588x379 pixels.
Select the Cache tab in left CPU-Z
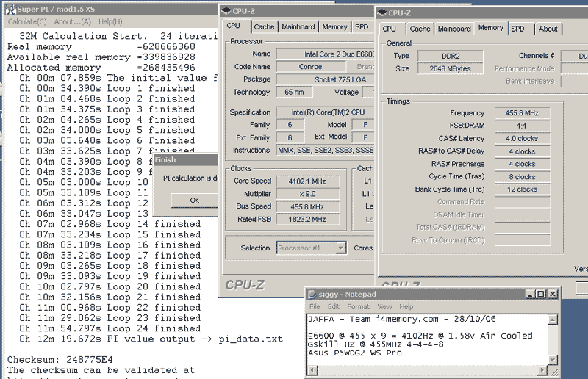tap(264, 27)
